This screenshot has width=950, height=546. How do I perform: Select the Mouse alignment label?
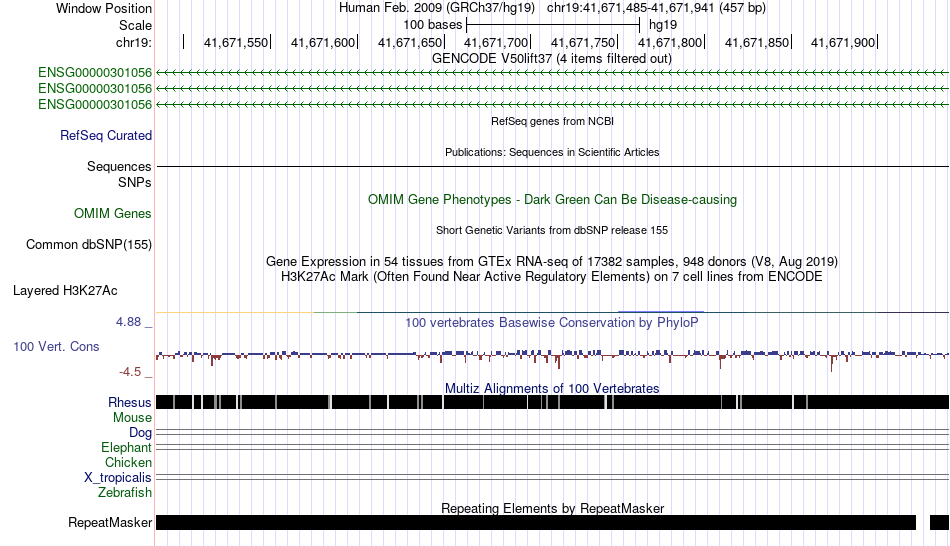coord(132,418)
